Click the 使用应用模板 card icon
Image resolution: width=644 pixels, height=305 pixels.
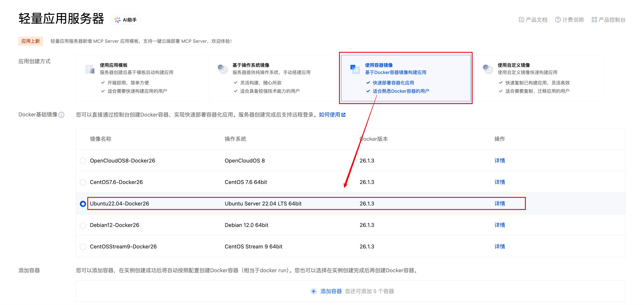coord(90,69)
